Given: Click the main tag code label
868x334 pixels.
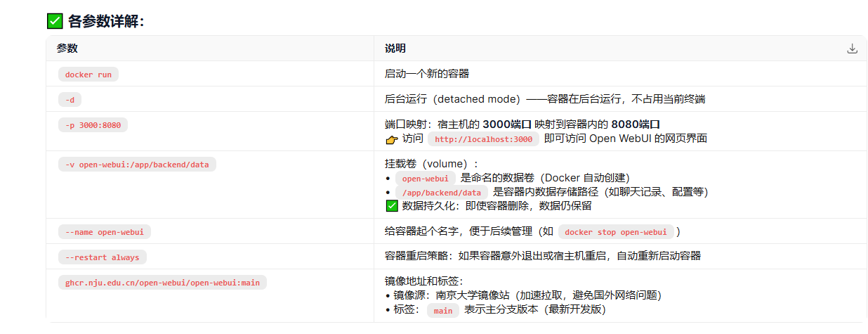Looking at the screenshot, I should click(x=443, y=311).
